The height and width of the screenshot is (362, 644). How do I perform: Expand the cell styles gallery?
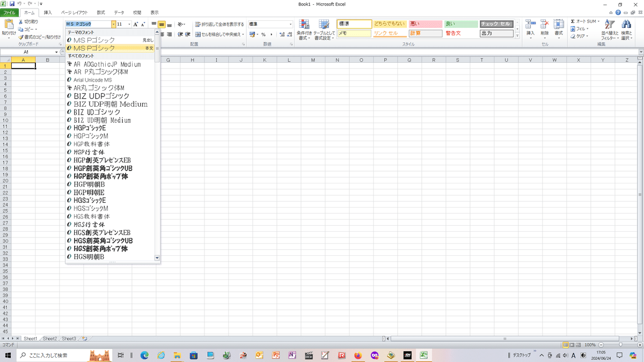coord(518,35)
